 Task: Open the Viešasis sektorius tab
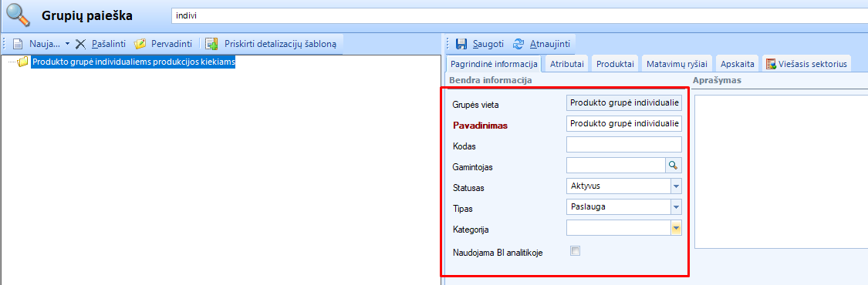(x=806, y=64)
